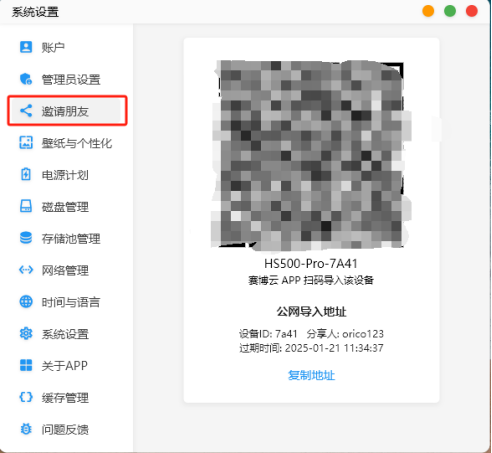This screenshot has height=453, width=492.
Task: Click the 缓存管理 braces icon
Action: click(x=26, y=397)
